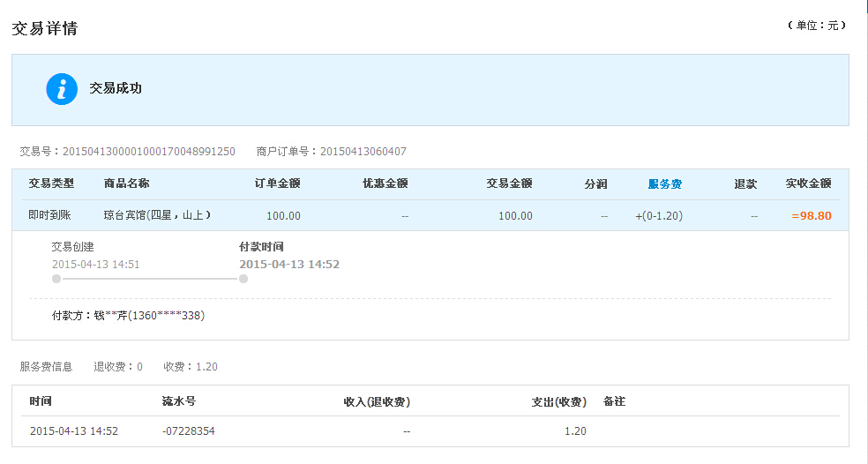Click the 支出(收费) column header

(x=559, y=402)
